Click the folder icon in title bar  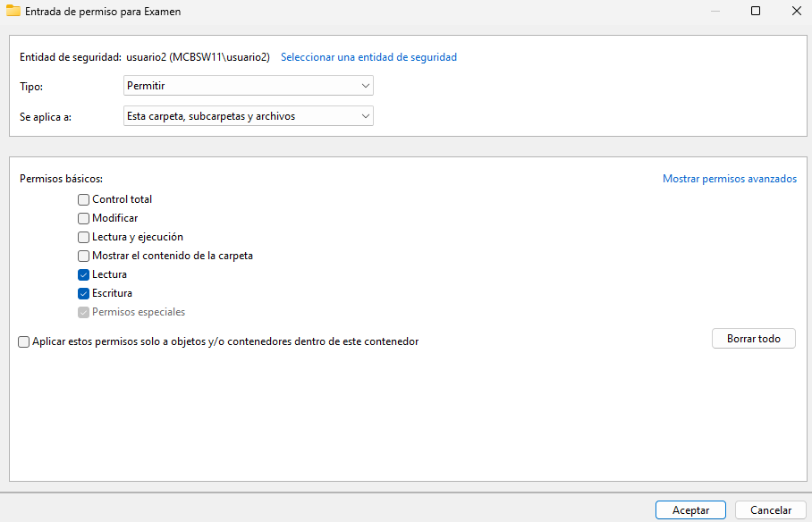tap(13, 11)
